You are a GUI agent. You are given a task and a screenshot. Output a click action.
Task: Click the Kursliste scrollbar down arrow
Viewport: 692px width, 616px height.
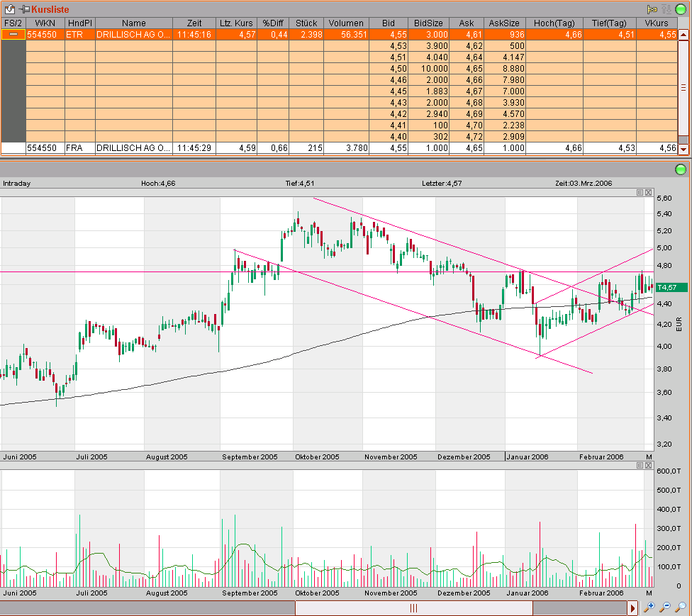[683, 149]
